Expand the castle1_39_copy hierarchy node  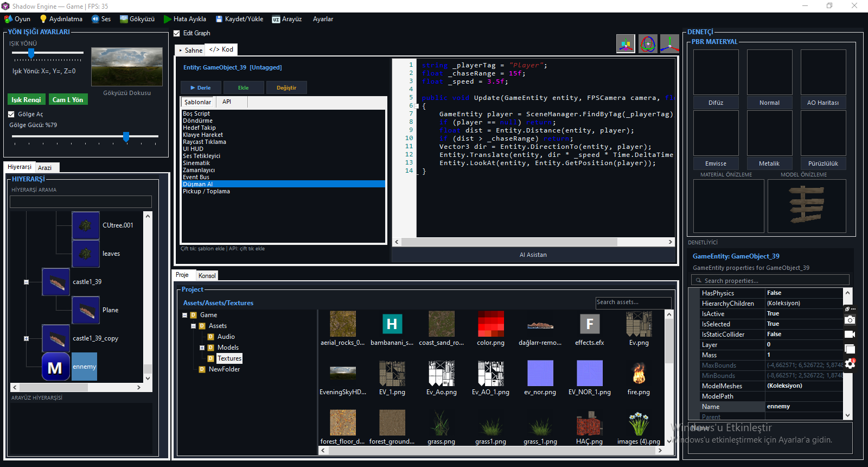click(x=26, y=338)
